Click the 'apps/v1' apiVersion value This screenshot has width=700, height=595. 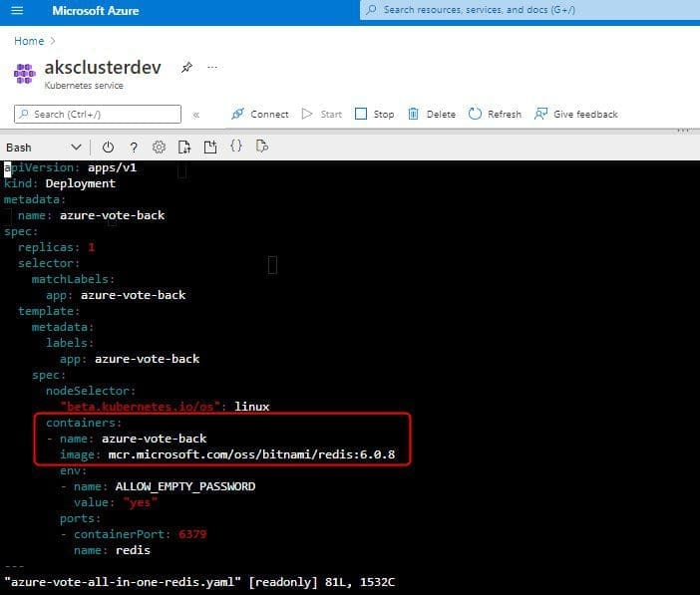(112, 167)
